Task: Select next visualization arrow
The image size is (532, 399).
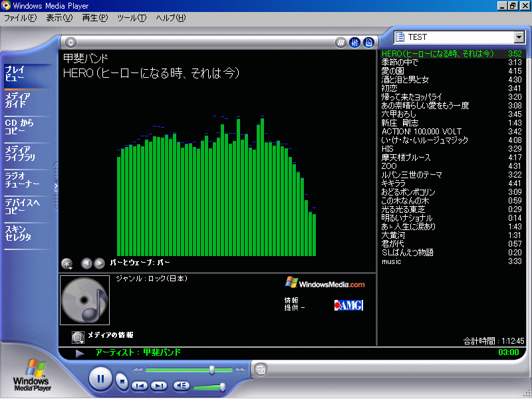Action: point(99,263)
